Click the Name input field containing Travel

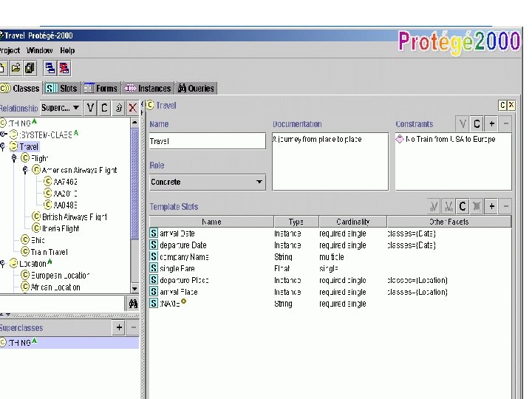pos(208,141)
